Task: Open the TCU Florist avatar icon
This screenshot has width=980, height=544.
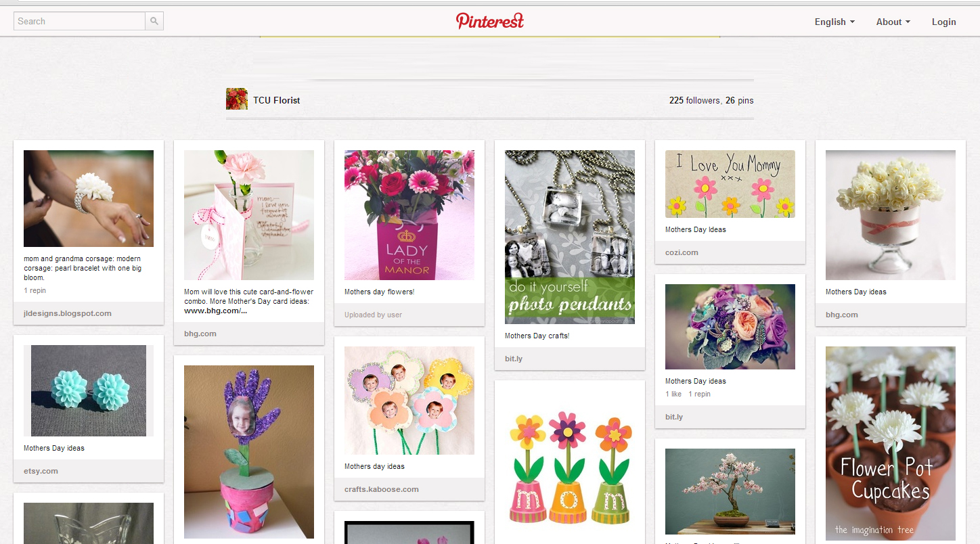Action: coord(237,99)
